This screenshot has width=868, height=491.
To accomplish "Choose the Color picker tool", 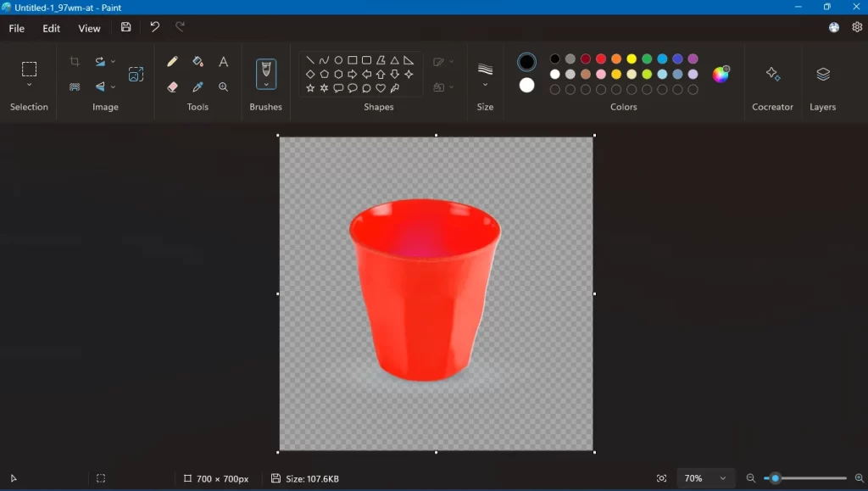I will click(198, 86).
